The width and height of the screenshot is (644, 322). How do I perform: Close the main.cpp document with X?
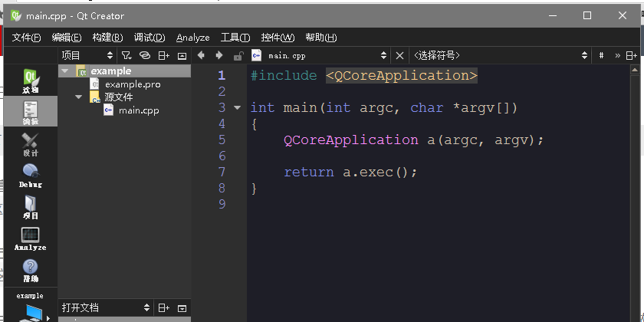point(399,55)
